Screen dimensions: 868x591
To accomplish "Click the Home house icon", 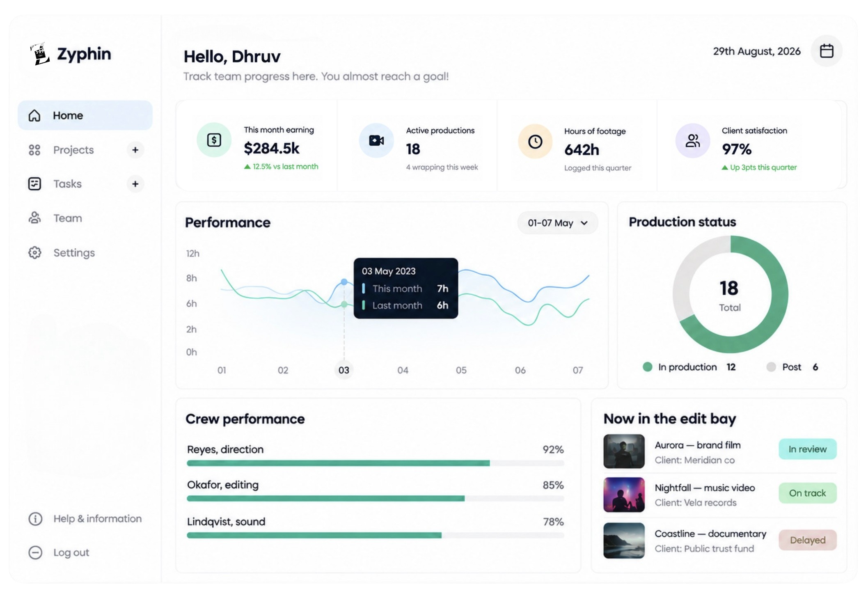I will (34, 115).
